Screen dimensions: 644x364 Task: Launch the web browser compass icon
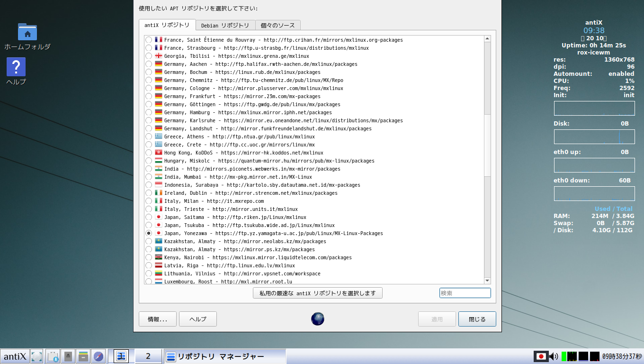(98, 356)
